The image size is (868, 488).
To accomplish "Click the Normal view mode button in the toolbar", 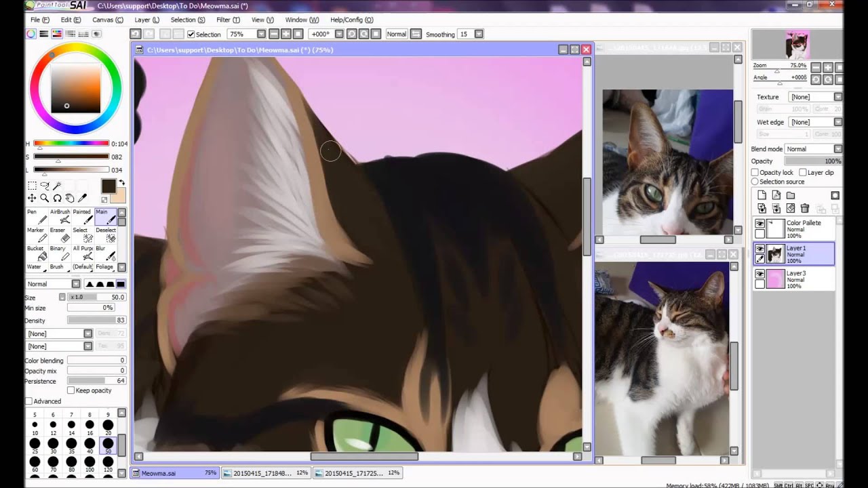I will point(397,34).
